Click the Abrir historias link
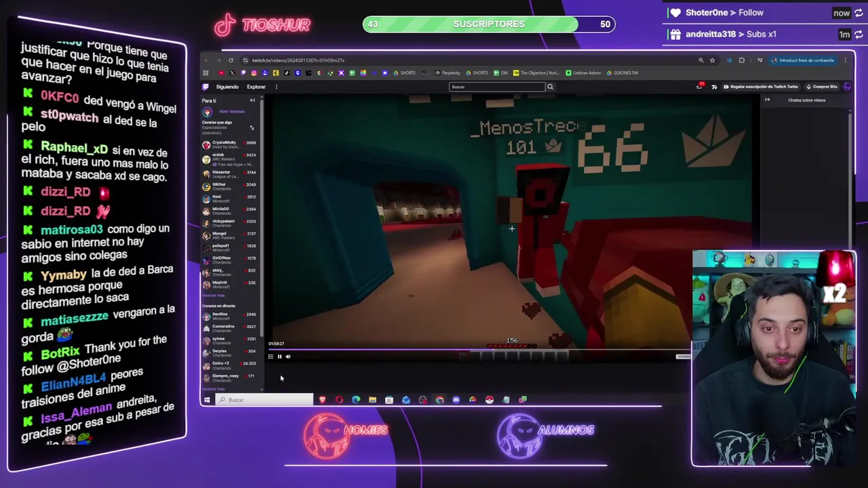This screenshot has width=868, height=488. (x=232, y=111)
